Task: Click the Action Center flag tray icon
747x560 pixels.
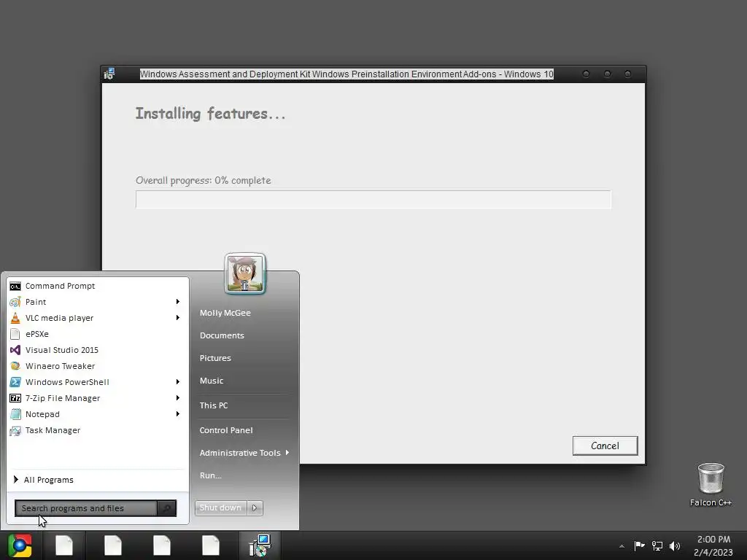Action: click(639, 545)
